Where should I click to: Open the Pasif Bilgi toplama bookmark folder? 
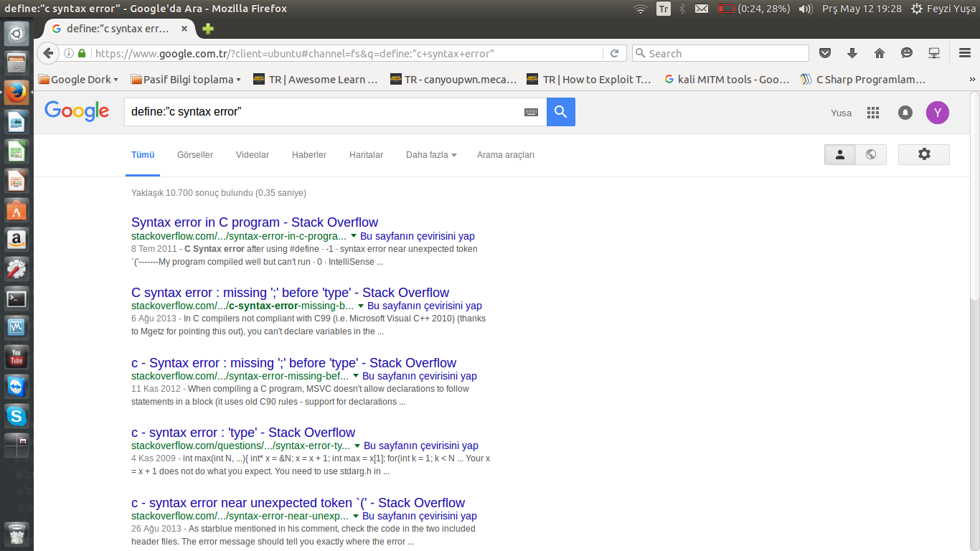tap(185, 80)
